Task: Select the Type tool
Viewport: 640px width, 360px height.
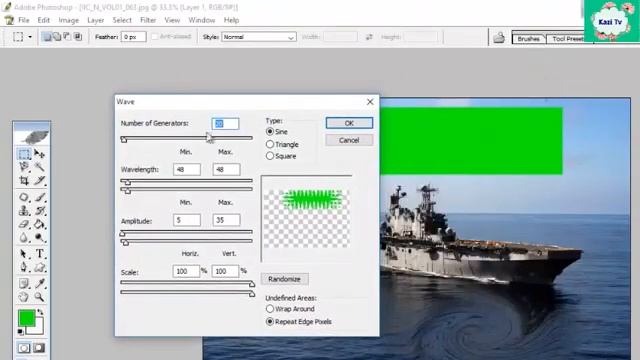Action: click(x=39, y=254)
